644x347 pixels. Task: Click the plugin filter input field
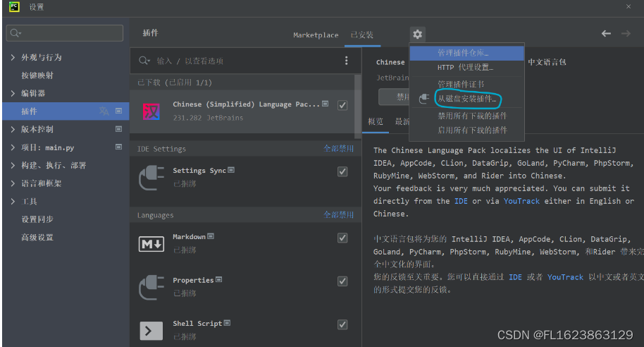pyautogui.click(x=247, y=61)
